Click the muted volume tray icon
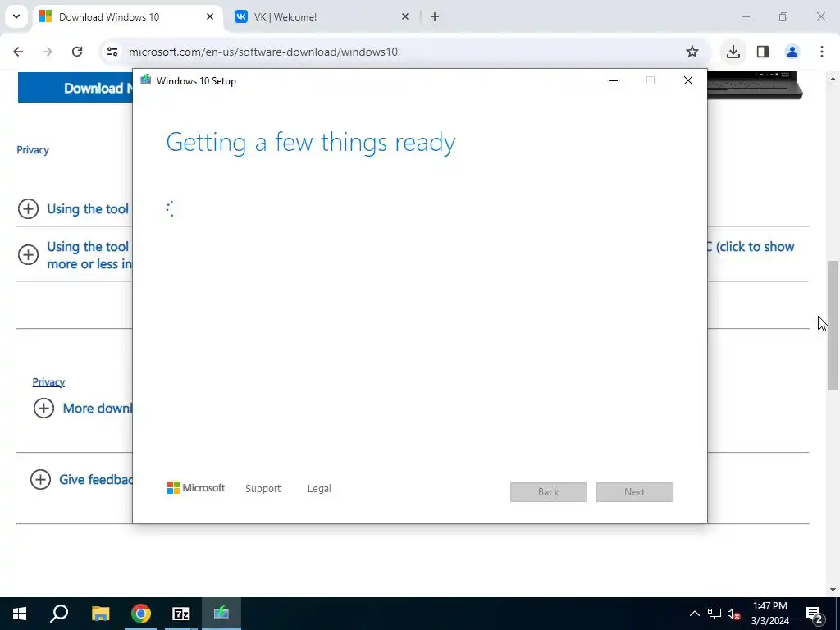Screen dimensions: 840x630 734,614
